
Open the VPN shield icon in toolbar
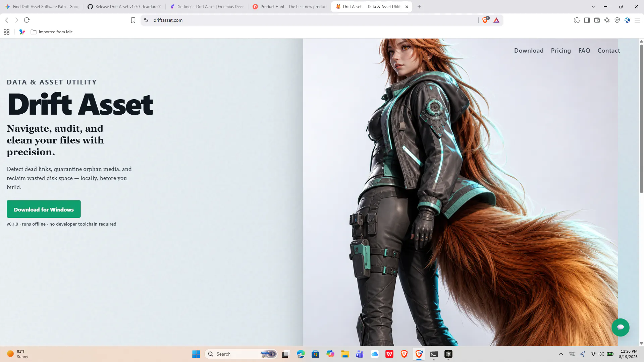617,20
